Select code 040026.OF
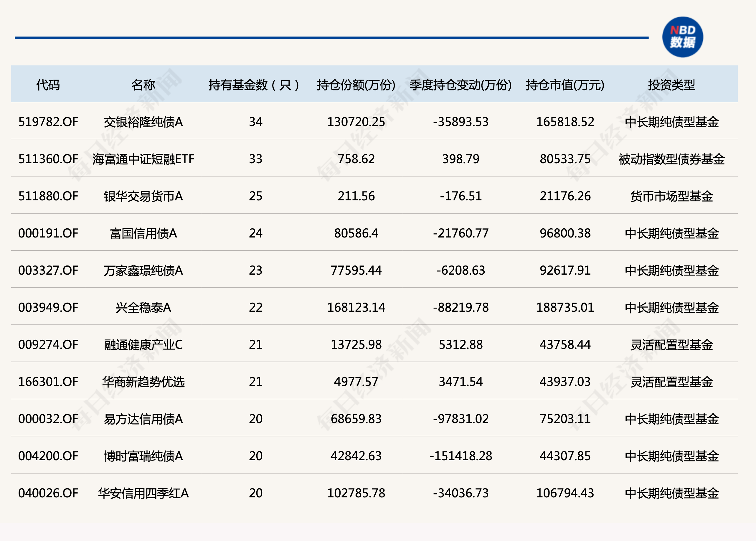Viewport: 756px width, 541px height. click(48, 493)
